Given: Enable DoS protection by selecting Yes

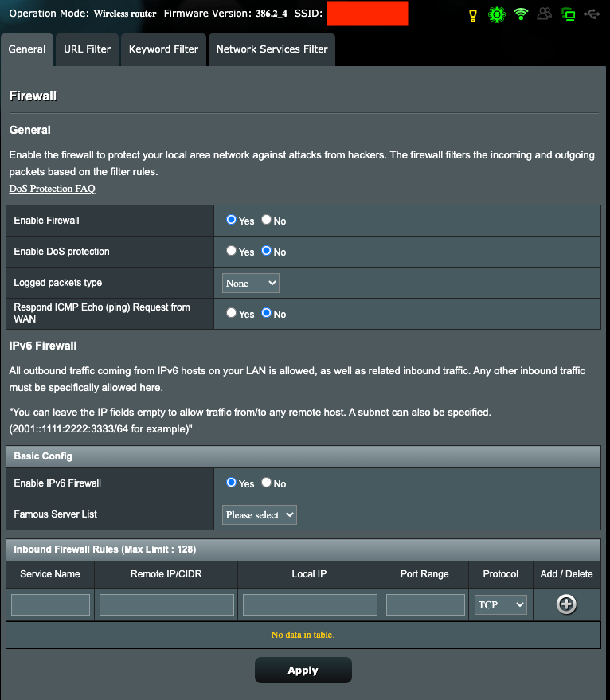Looking at the screenshot, I should coord(231,251).
